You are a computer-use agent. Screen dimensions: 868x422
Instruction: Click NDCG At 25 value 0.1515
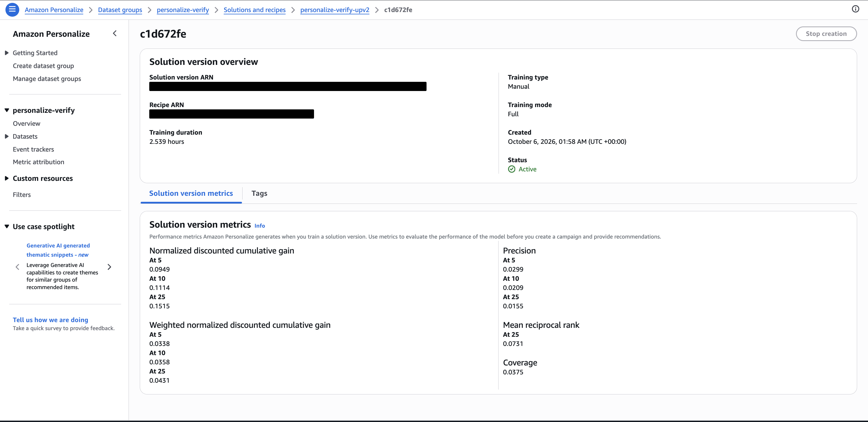click(x=159, y=306)
